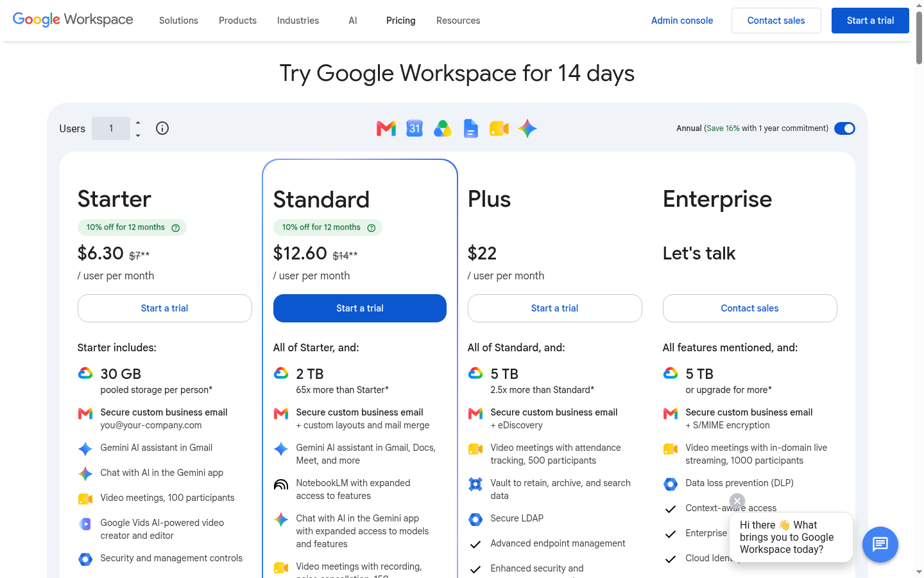This screenshot has width=924, height=578.
Task: Increase the Users count with up arrow
Action: tap(138, 123)
